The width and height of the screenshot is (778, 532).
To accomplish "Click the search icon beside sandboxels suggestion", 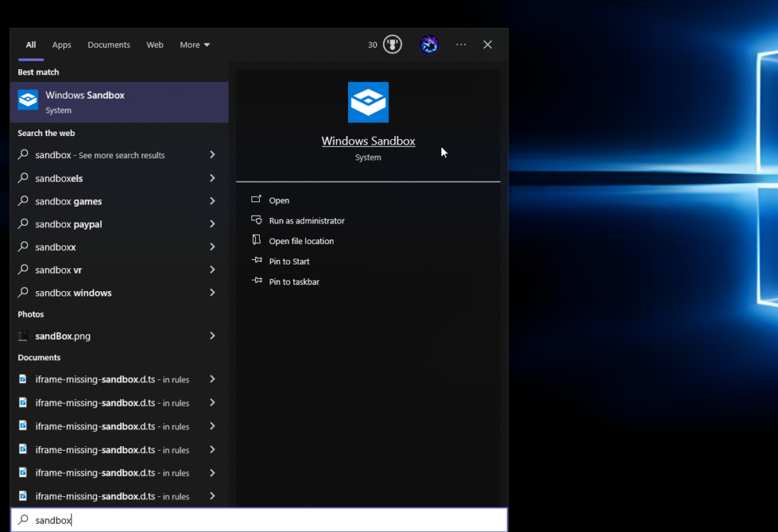I will pyautogui.click(x=24, y=178).
